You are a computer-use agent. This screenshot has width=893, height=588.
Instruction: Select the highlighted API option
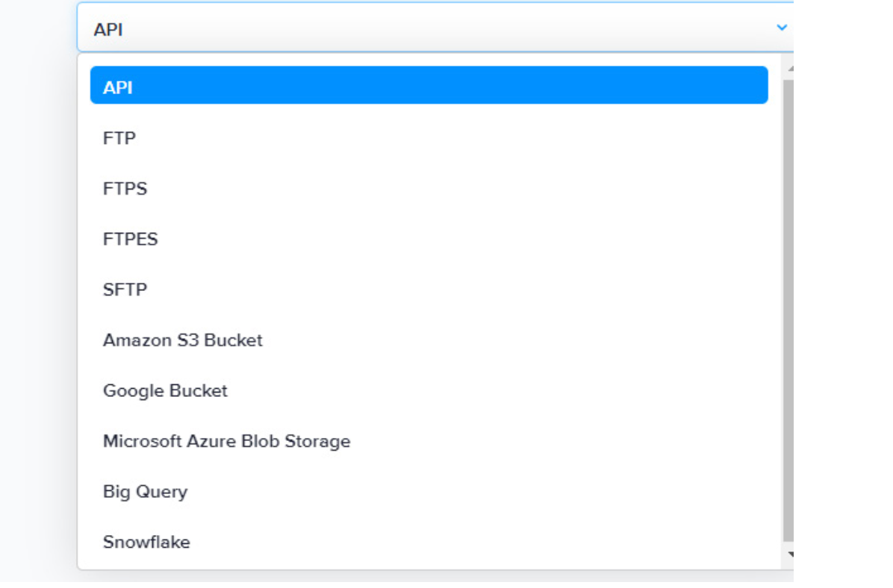[x=429, y=85]
